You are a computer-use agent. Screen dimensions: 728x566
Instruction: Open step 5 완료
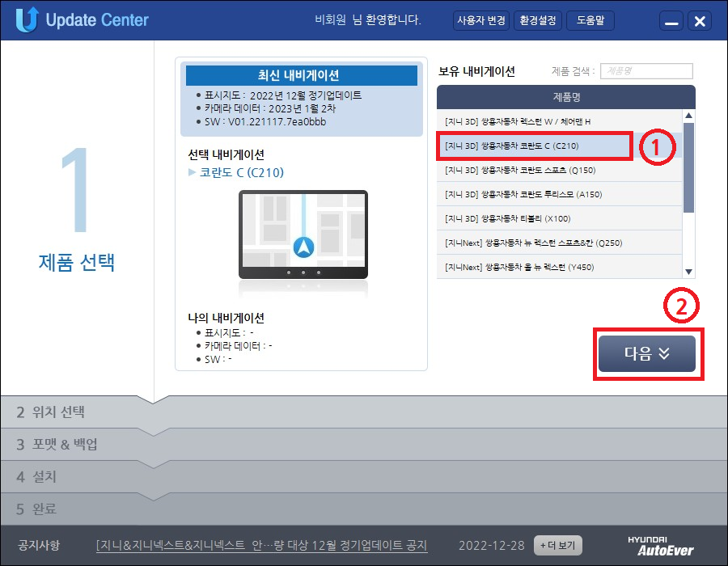point(364,509)
